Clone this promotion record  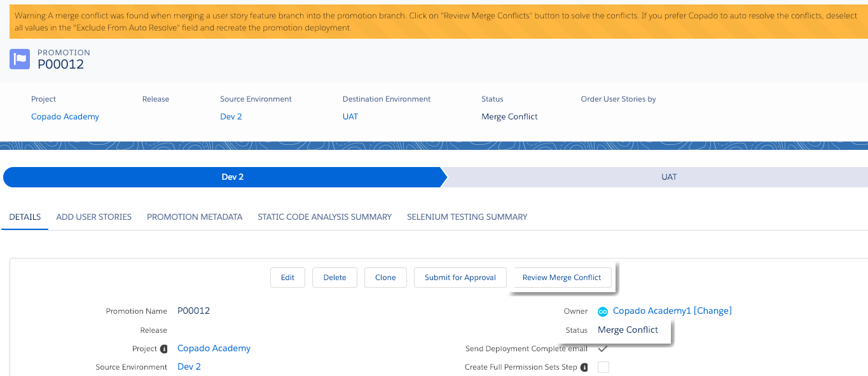point(385,278)
